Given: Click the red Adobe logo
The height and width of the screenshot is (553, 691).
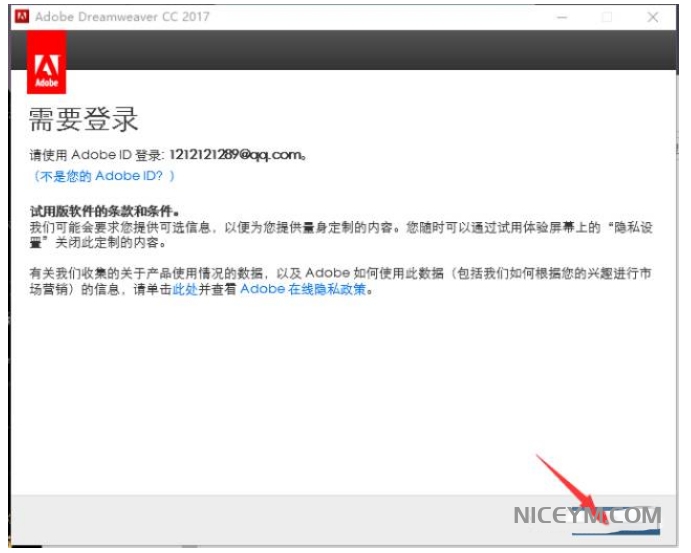Looking at the screenshot, I should [47, 62].
